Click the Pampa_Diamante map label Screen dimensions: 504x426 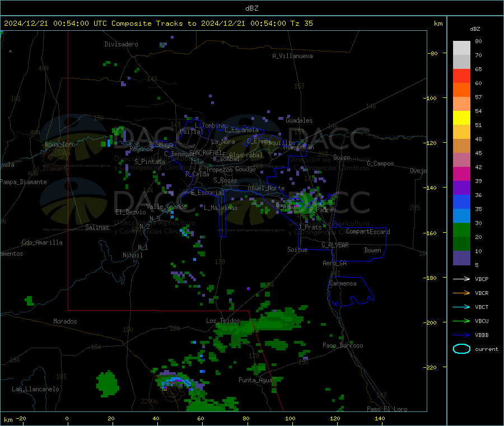click(24, 182)
